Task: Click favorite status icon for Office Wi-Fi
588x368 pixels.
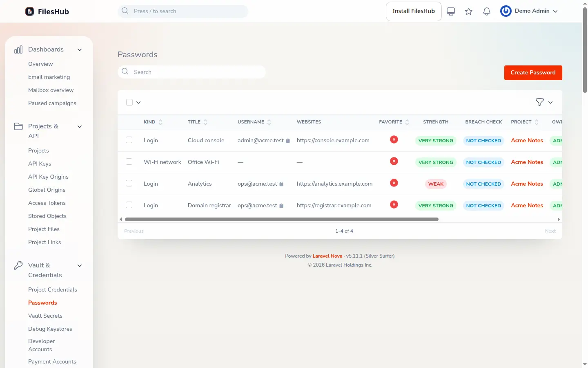Action: coord(394,161)
